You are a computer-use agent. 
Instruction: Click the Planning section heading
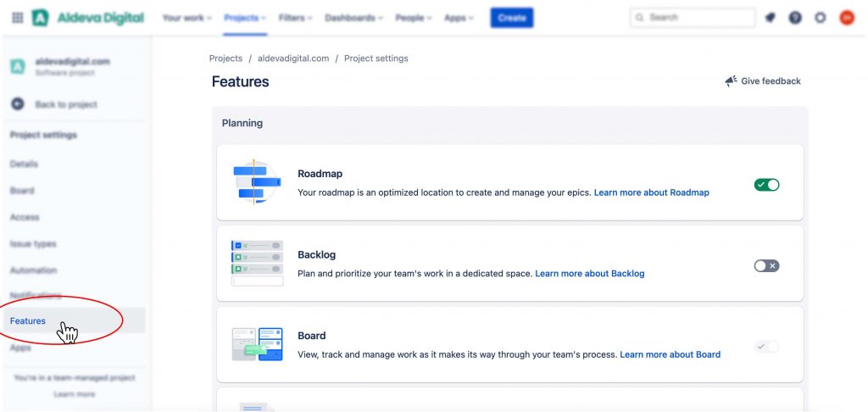[242, 123]
